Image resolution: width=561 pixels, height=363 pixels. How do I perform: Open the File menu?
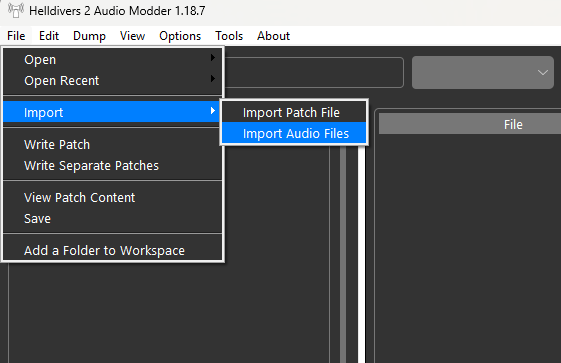(16, 36)
